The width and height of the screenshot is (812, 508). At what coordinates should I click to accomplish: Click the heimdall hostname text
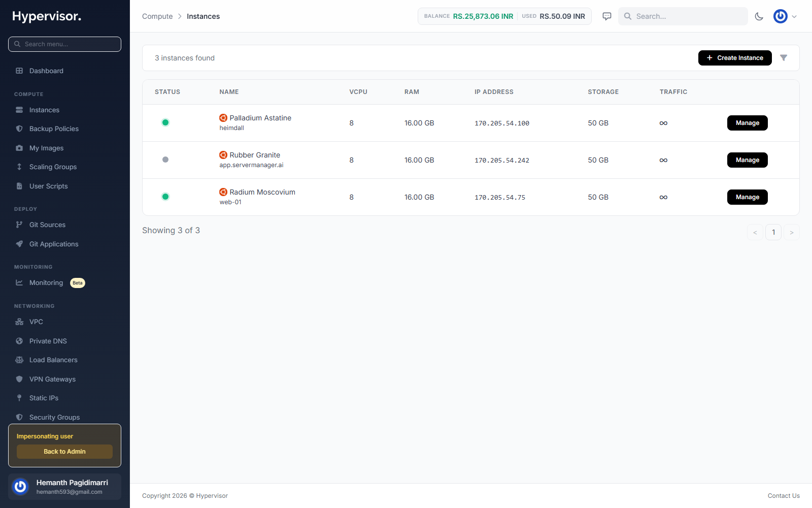click(x=231, y=128)
